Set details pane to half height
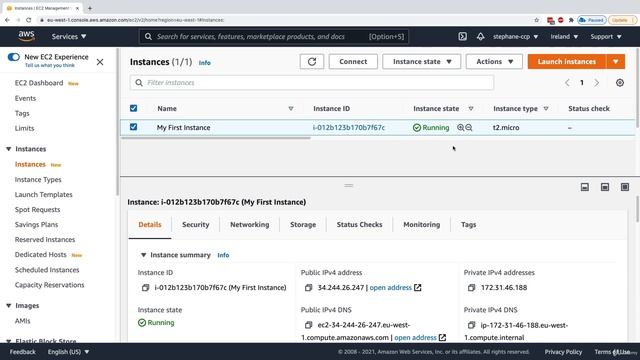Image resolution: width=640 pixels, height=360 pixels. tap(604, 187)
